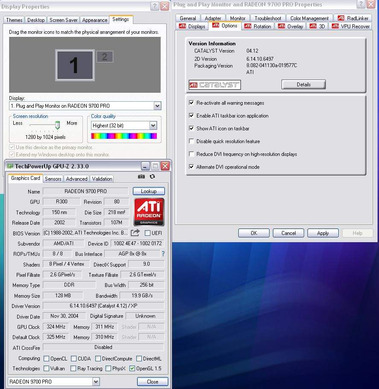Switch to the ATI Displays tab
The image size is (379, 389).
pos(192,26)
